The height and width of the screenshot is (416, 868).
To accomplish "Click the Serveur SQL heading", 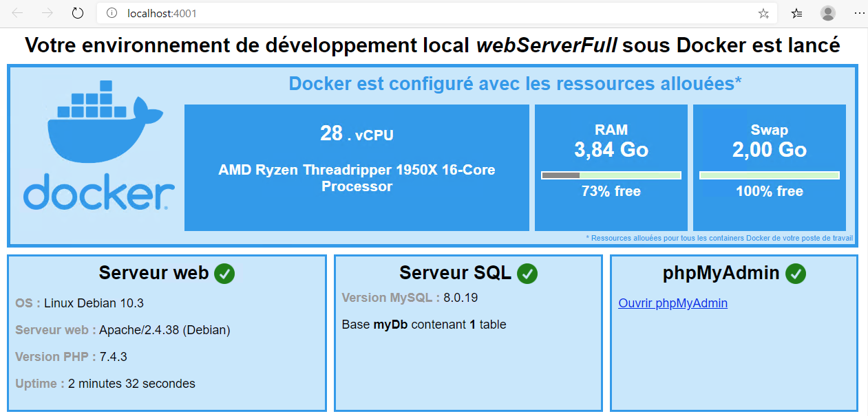I will [455, 273].
